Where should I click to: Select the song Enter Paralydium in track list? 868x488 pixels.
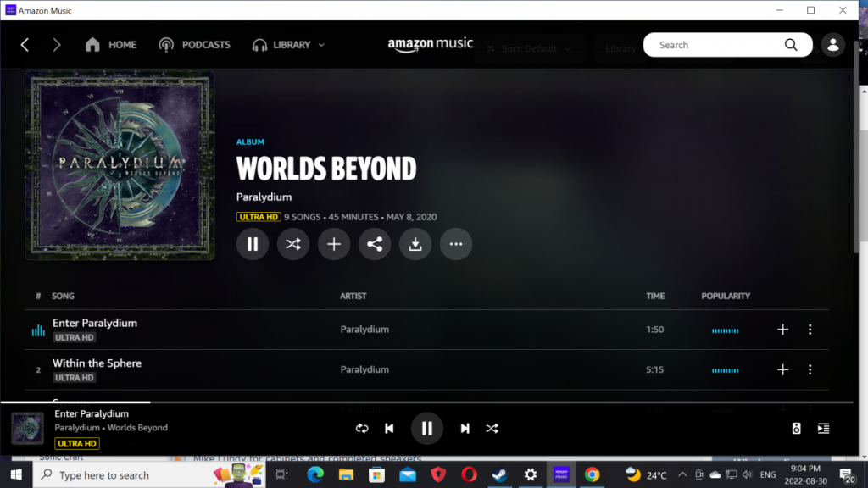coord(95,323)
